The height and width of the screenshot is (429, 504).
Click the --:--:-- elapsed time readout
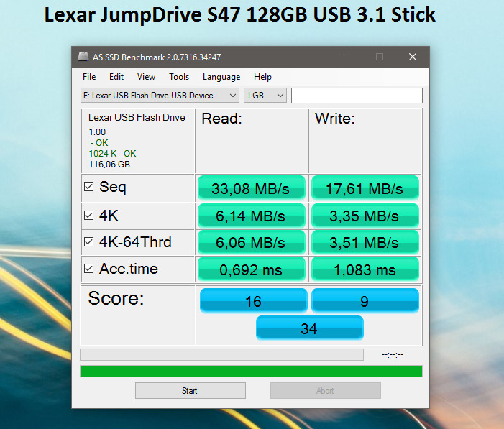tap(393, 355)
